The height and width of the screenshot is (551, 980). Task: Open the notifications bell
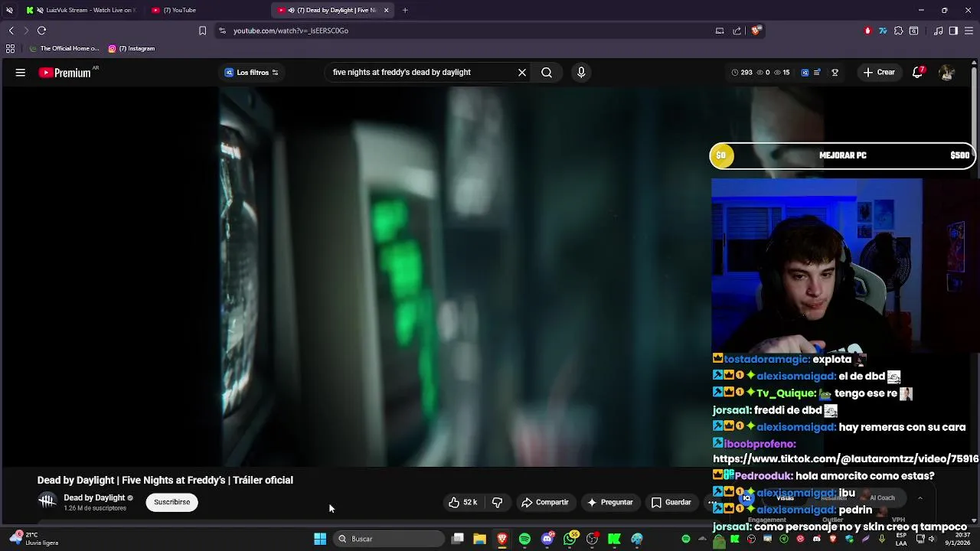pos(918,73)
